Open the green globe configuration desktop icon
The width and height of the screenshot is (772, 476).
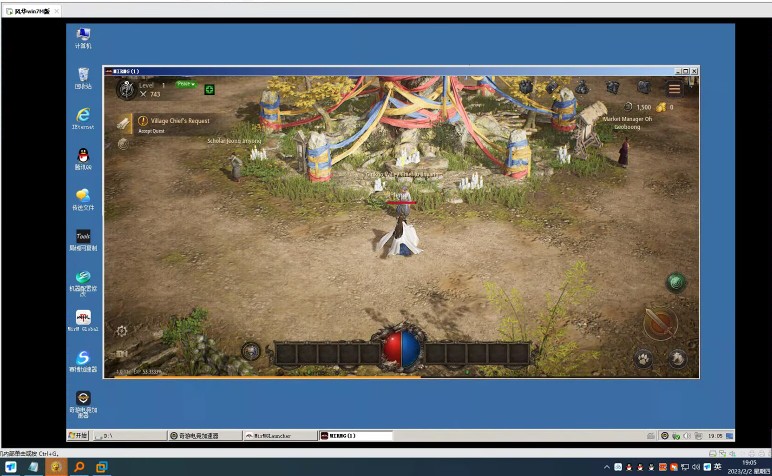(83, 283)
